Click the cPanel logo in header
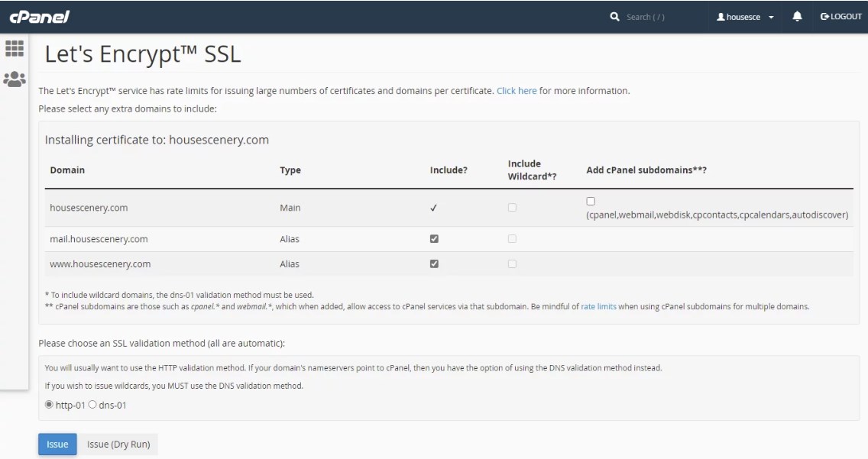This screenshot has height=459, width=868. (40, 17)
